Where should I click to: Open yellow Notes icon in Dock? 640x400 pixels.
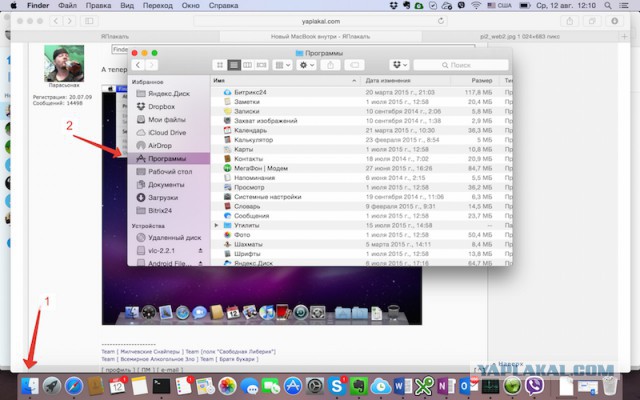tap(139, 386)
